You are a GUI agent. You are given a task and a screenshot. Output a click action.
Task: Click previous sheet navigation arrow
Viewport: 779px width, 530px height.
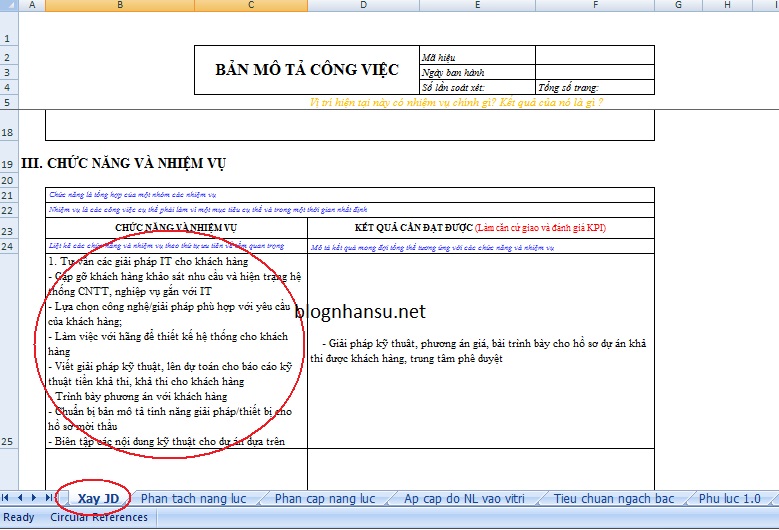21,497
